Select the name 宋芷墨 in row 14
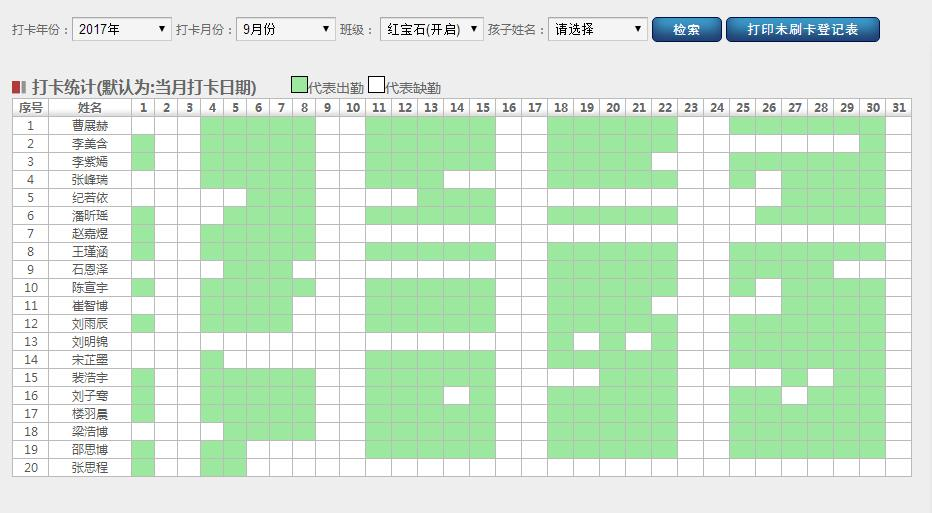The image size is (932, 513). point(90,360)
